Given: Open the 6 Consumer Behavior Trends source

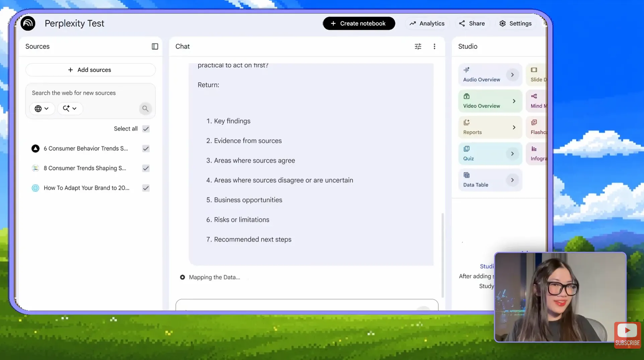Looking at the screenshot, I should (86, 149).
